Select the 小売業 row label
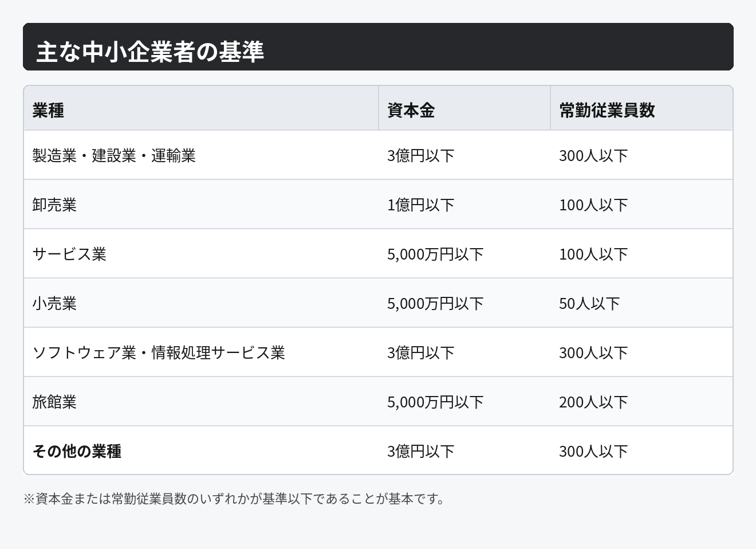 [x=54, y=303]
